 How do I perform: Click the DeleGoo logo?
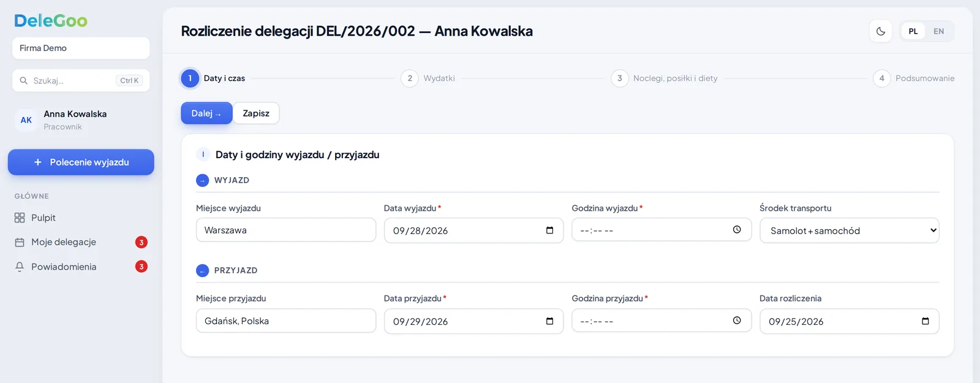pyautogui.click(x=51, y=21)
